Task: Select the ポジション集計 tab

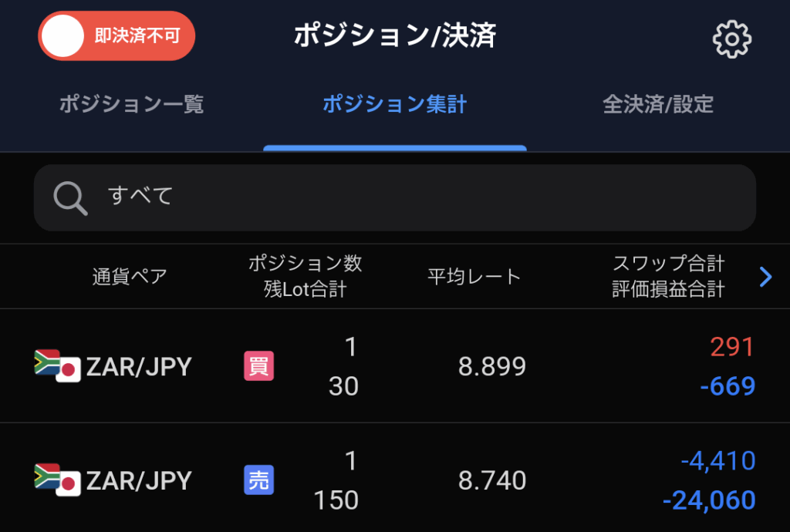Action: (394, 105)
